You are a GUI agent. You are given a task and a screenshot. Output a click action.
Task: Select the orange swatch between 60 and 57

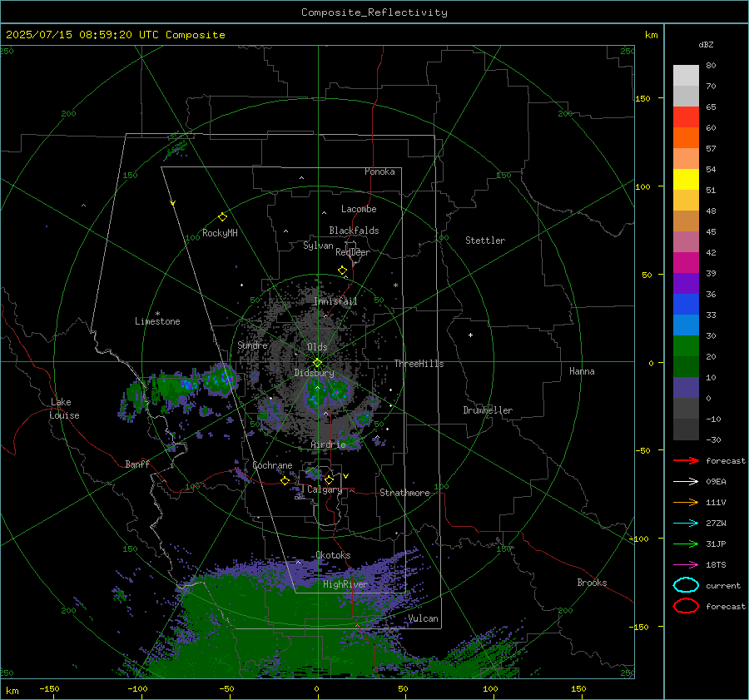pyautogui.click(x=686, y=138)
